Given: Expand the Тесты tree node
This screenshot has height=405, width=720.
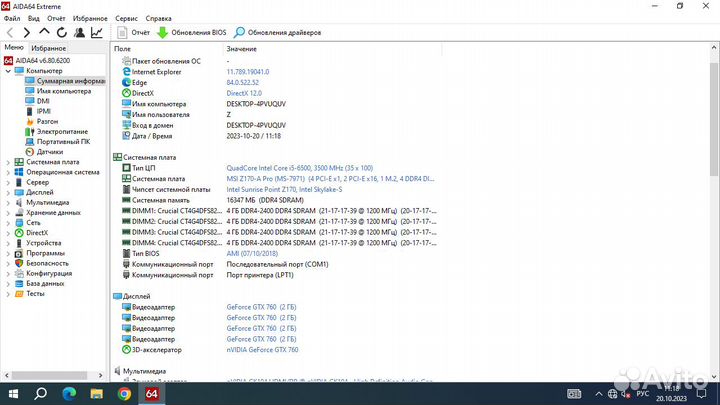Looking at the screenshot, I should point(8,294).
